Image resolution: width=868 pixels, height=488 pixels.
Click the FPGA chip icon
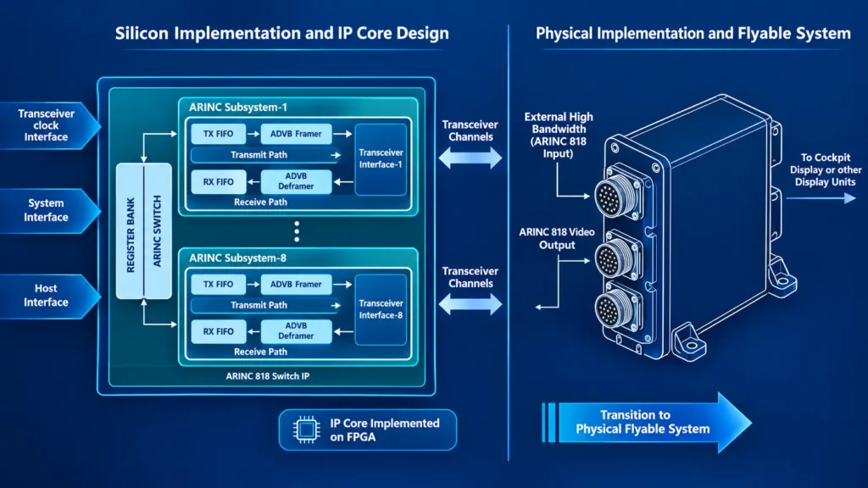tap(306, 430)
